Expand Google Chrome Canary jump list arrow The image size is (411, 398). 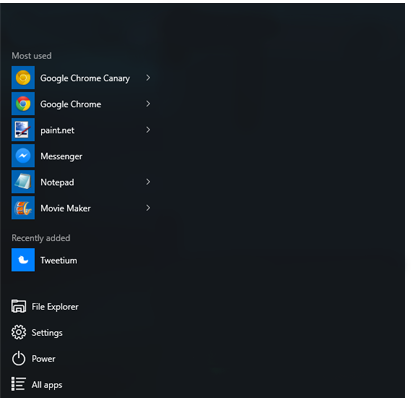pyautogui.click(x=148, y=78)
